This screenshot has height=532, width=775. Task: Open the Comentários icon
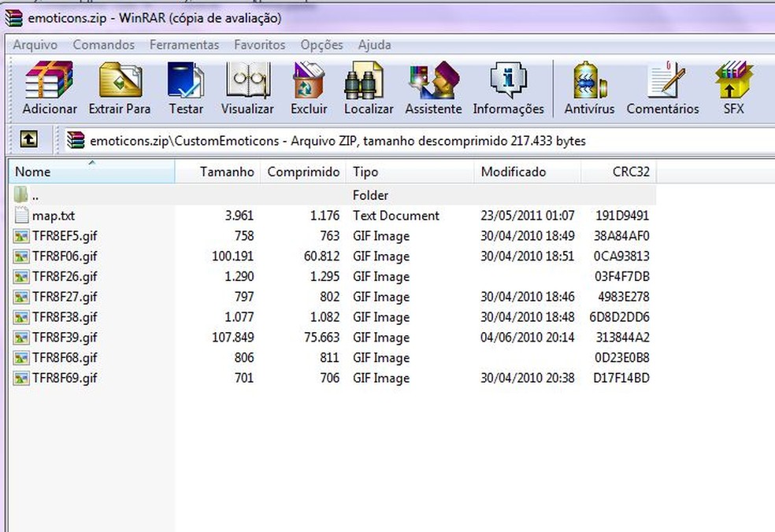click(666, 80)
